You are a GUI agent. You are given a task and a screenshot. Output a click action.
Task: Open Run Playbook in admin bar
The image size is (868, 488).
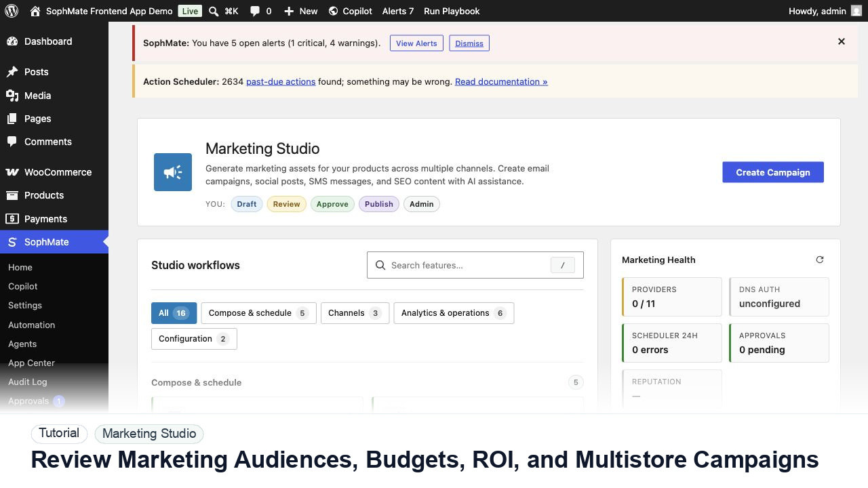(452, 11)
